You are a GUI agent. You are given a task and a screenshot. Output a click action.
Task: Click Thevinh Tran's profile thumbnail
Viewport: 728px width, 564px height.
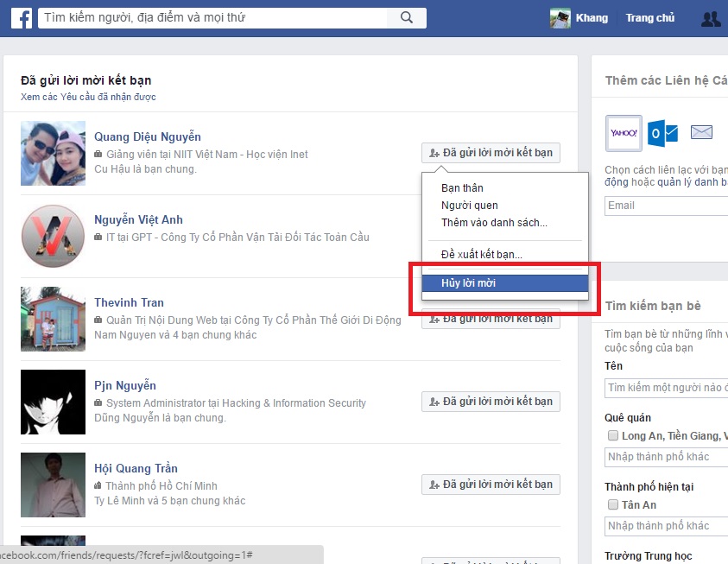pos(53,319)
